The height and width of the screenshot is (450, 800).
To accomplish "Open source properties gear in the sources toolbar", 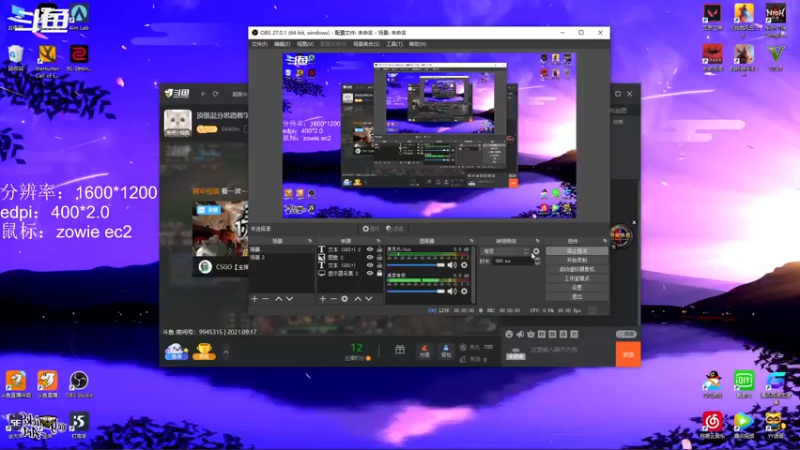I will tap(344, 298).
